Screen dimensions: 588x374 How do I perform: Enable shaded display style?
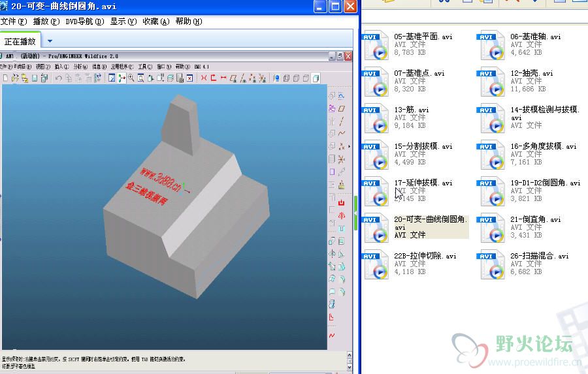(x=316, y=78)
